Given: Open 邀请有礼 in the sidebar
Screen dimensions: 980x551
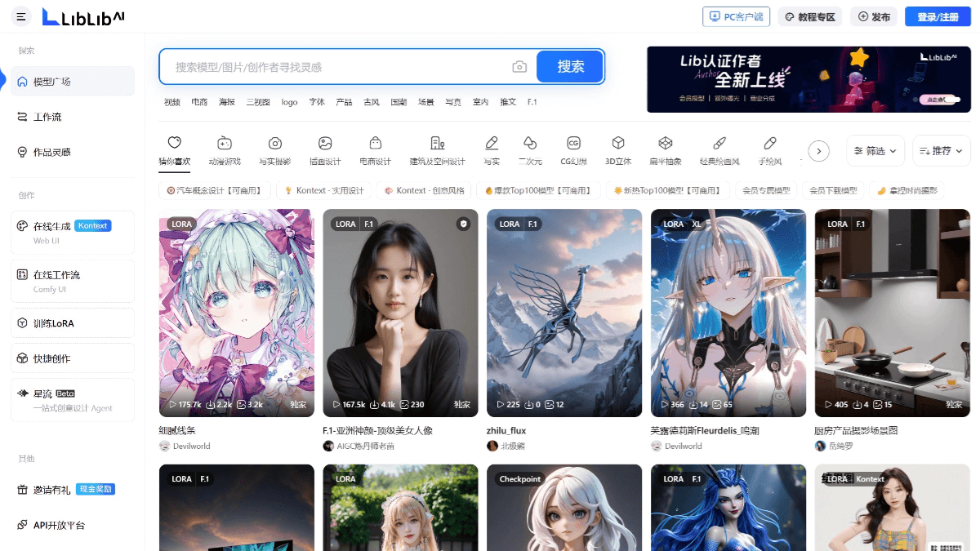Looking at the screenshot, I should 73,490.
